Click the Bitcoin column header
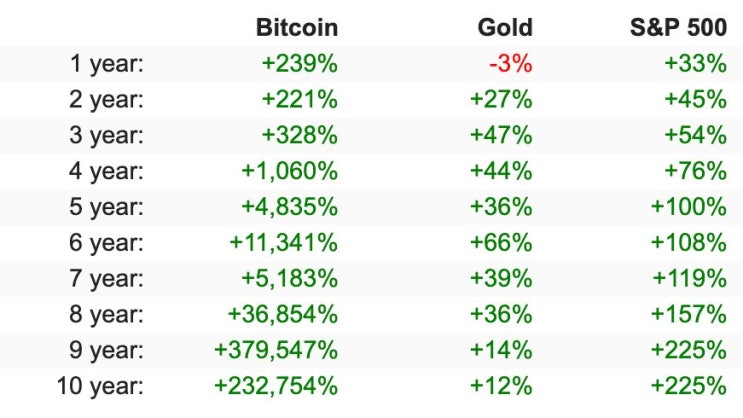 coord(297,27)
